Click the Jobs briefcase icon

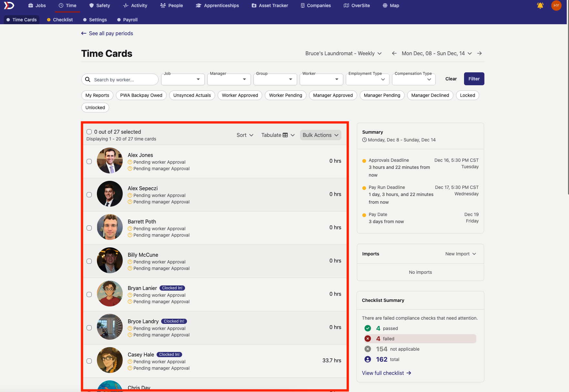[x=31, y=5]
